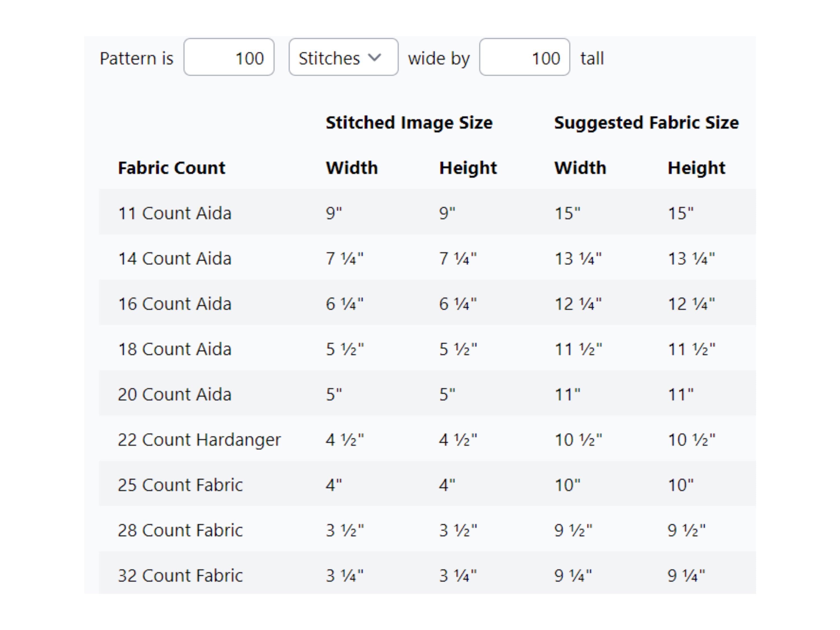Click the 18 Count Aida label
840x630 pixels.
coord(175,349)
